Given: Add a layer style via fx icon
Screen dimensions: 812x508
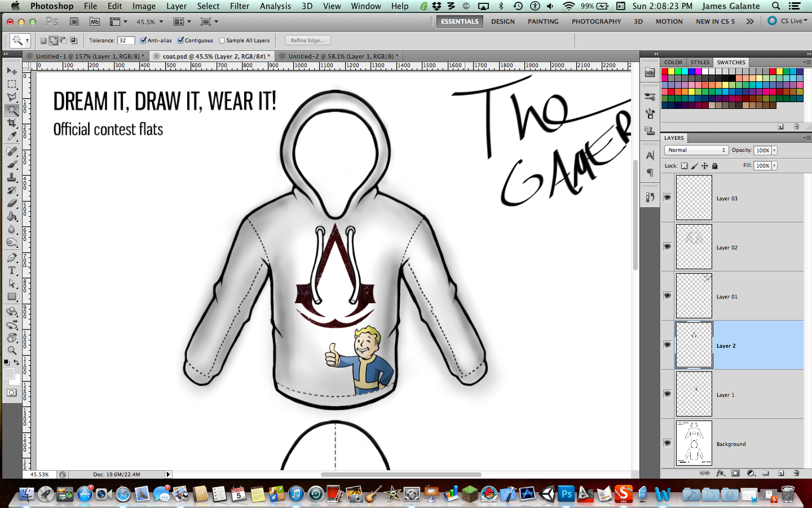Looking at the screenshot, I should [x=720, y=473].
